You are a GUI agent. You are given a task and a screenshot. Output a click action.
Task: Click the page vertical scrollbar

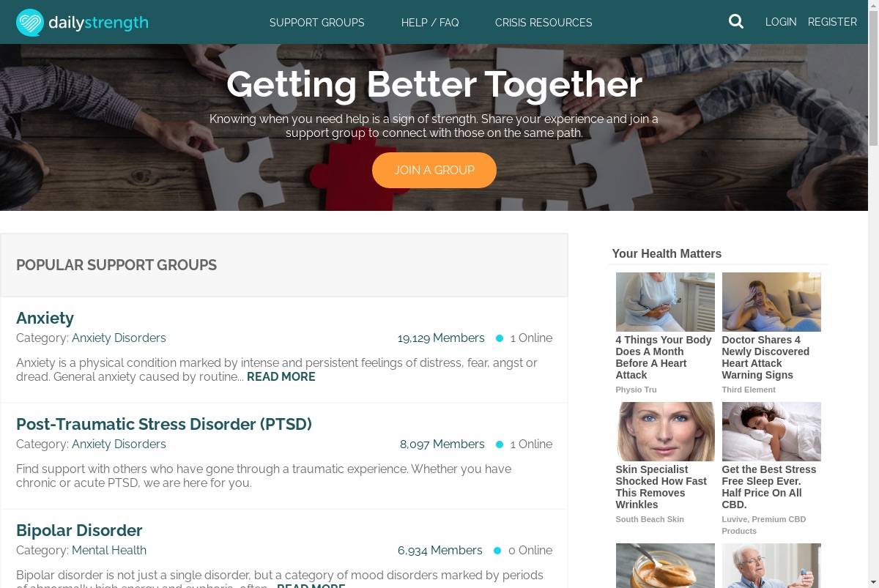pyautogui.click(x=873, y=294)
